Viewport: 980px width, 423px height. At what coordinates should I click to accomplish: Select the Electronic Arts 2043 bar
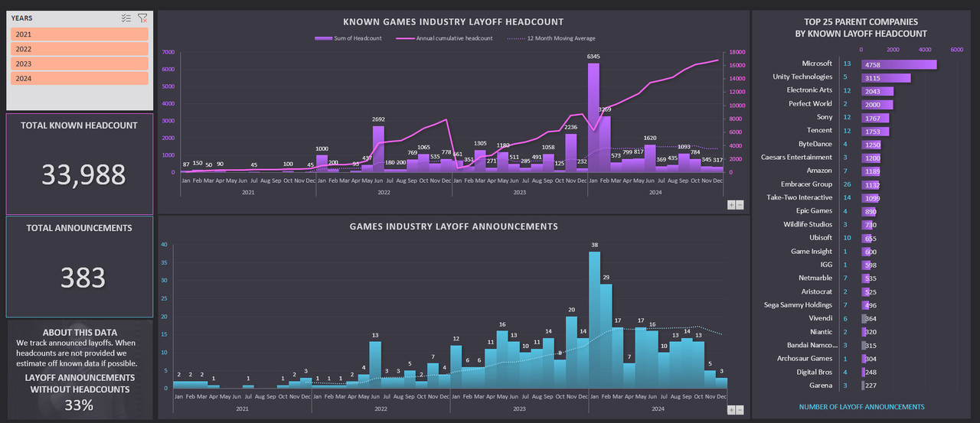pyautogui.click(x=877, y=90)
